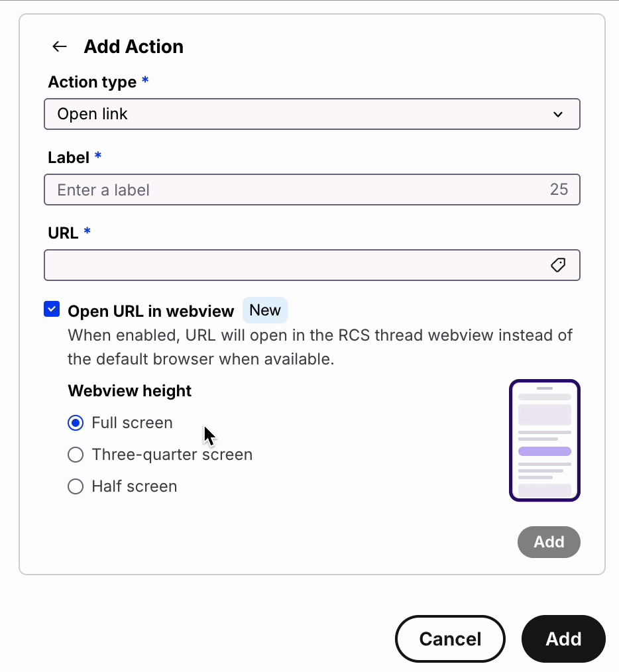Change "Open link" action type selection

(311, 113)
